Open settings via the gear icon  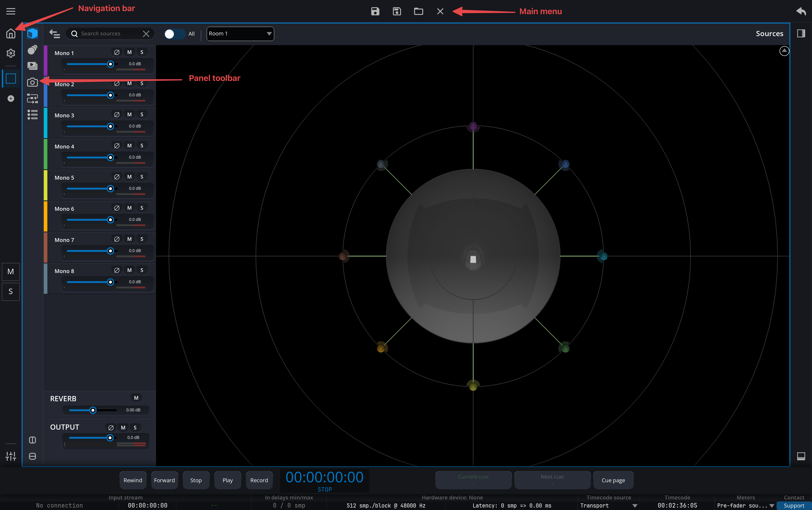[x=11, y=53]
